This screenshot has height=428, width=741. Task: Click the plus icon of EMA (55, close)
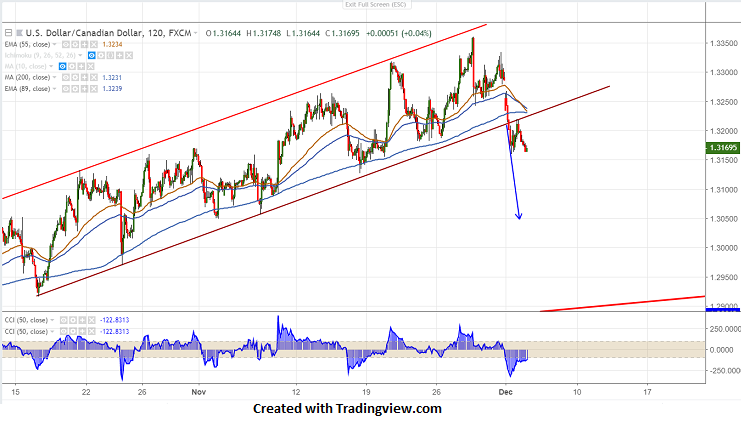pos(85,44)
